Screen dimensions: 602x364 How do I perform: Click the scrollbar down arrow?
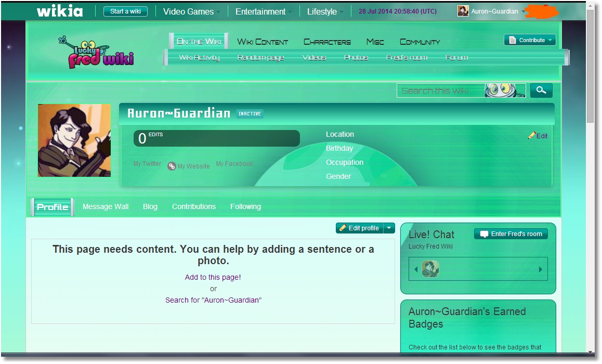(591, 351)
